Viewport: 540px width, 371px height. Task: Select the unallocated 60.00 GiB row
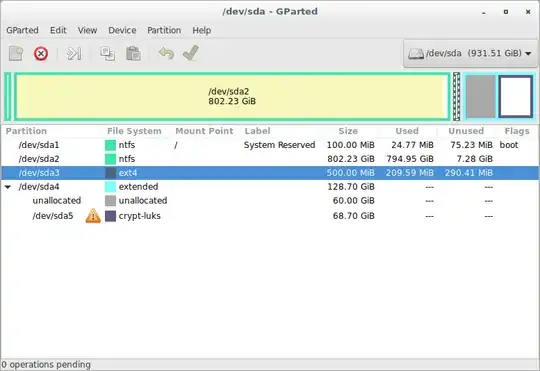tap(270, 200)
